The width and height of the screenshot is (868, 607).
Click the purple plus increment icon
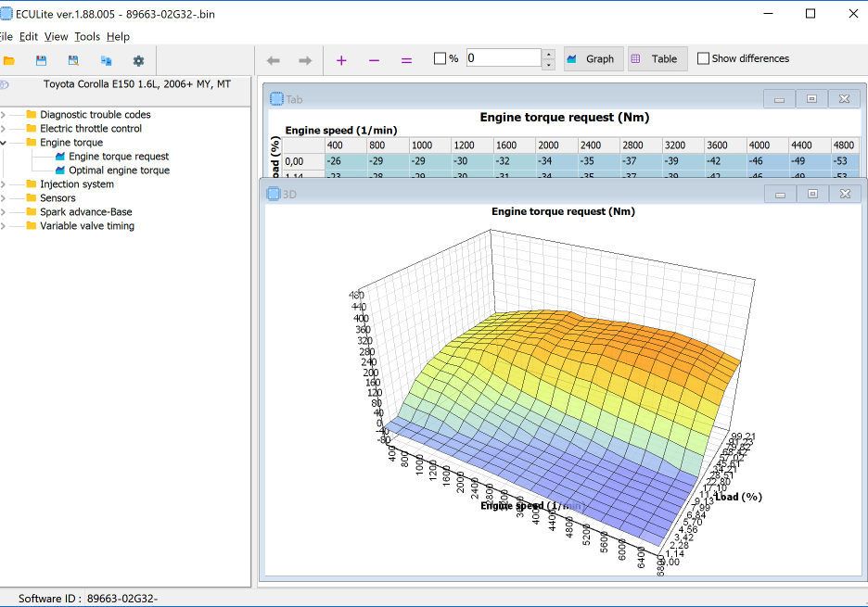(x=341, y=60)
